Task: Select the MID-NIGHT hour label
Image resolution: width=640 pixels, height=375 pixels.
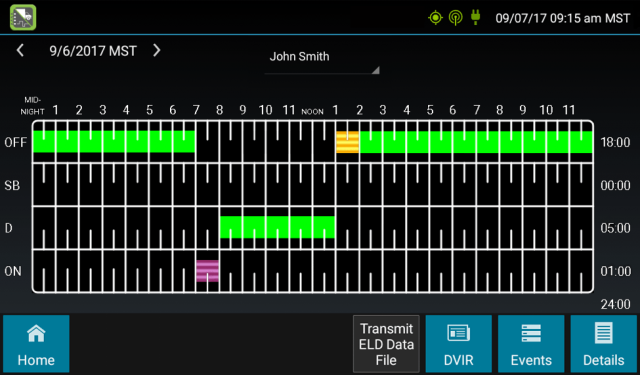Action: (33, 106)
